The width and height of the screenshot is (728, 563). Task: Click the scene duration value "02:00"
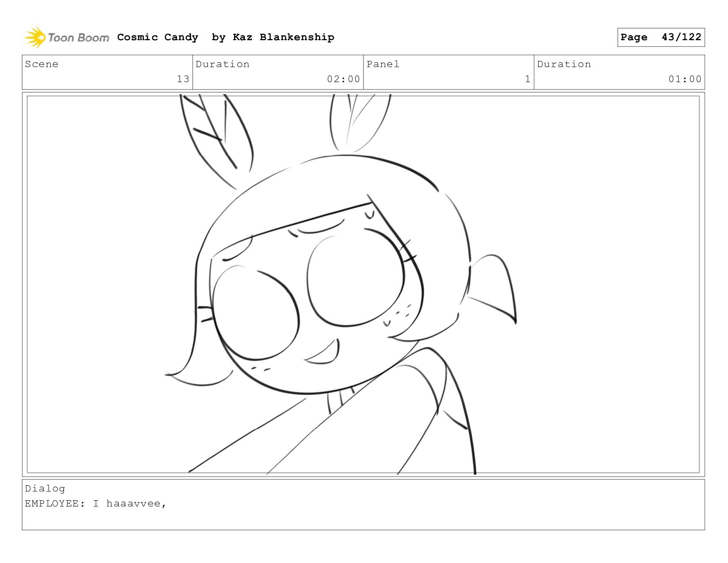click(x=343, y=79)
